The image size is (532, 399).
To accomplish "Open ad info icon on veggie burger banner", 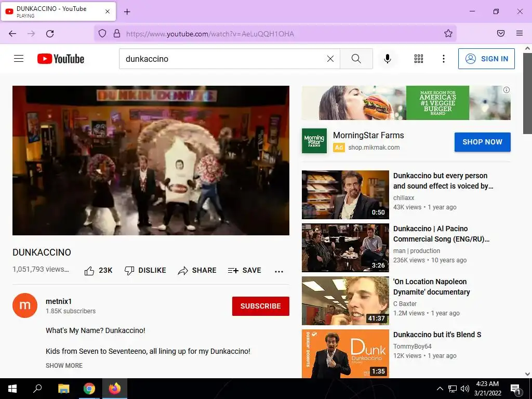I will pos(506,90).
